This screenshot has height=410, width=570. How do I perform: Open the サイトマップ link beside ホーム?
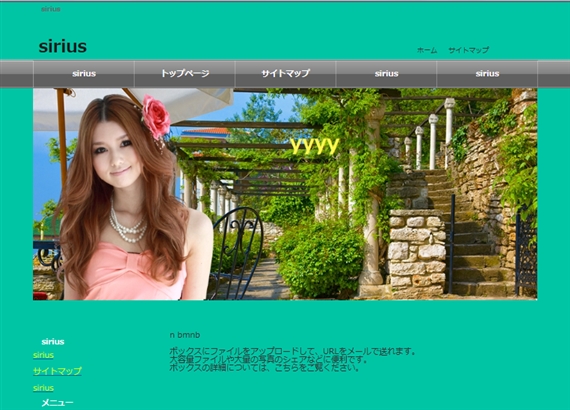[x=468, y=50]
